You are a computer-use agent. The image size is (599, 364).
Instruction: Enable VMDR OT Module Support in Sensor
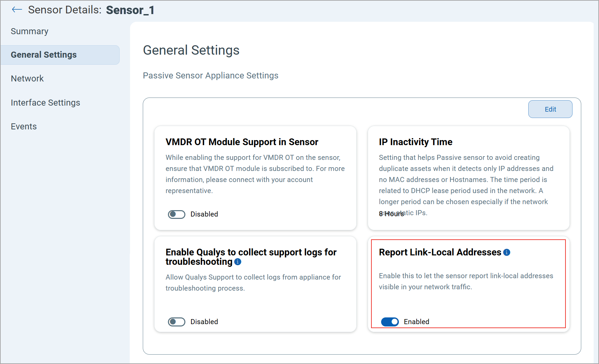point(177,214)
